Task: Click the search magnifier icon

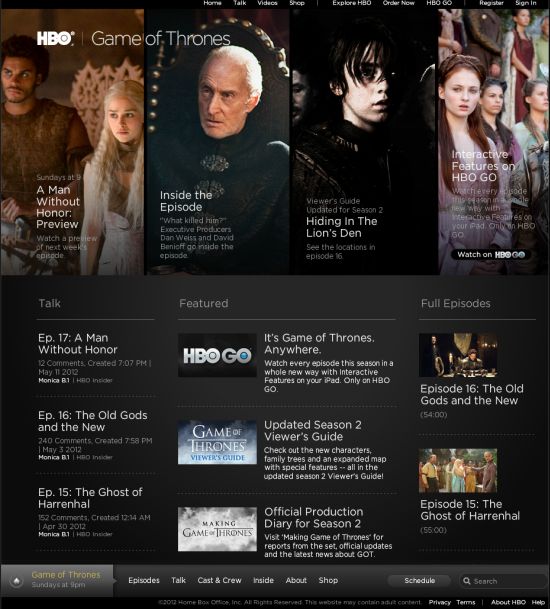Action: [466, 581]
